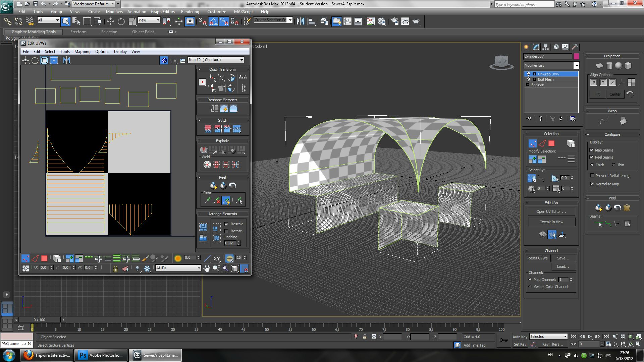The width and height of the screenshot is (644, 362).
Task: Select Polygon sub-object mode in Selection rollout
Action: [551, 143]
